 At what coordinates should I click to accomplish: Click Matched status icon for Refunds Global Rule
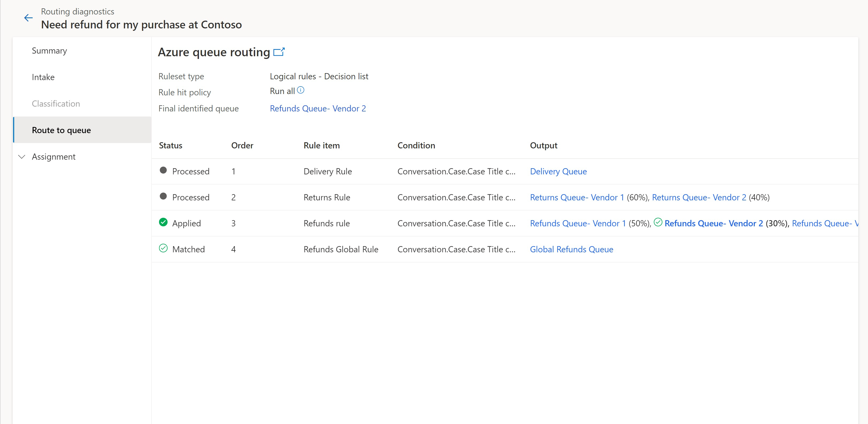(164, 249)
